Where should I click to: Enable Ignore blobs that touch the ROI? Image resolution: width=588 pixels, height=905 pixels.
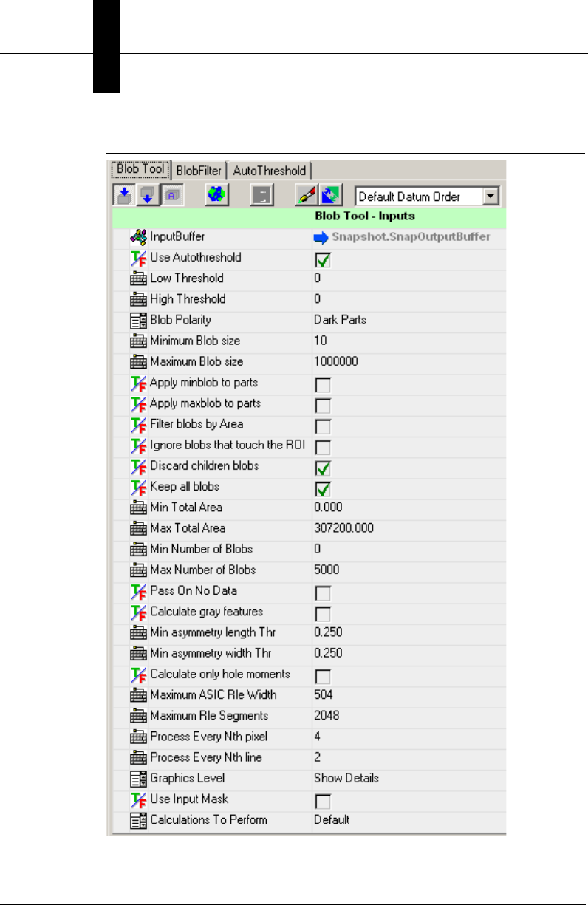322,447
